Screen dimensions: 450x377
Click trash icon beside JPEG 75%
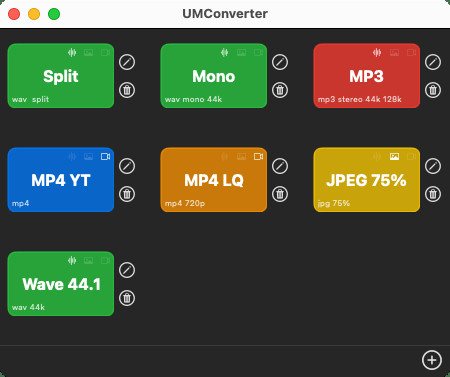pos(433,194)
